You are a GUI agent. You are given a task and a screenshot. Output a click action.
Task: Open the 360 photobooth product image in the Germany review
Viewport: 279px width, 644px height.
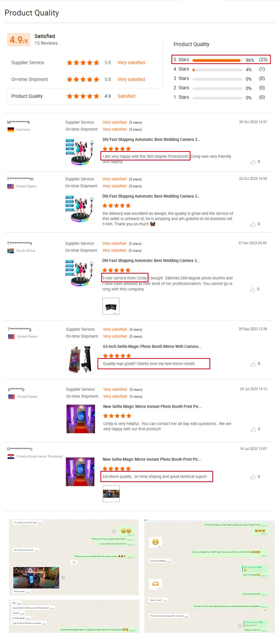point(80,152)
